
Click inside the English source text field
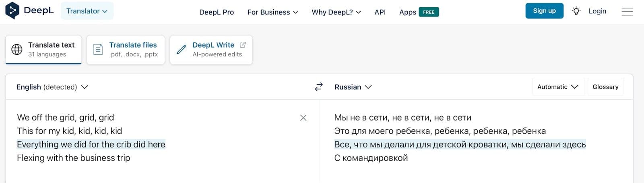tap(161, 169)
